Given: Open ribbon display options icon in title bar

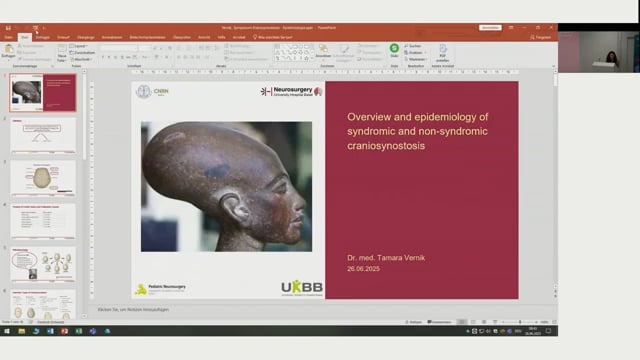Looking at the screenshot, I should pos(511,28).
